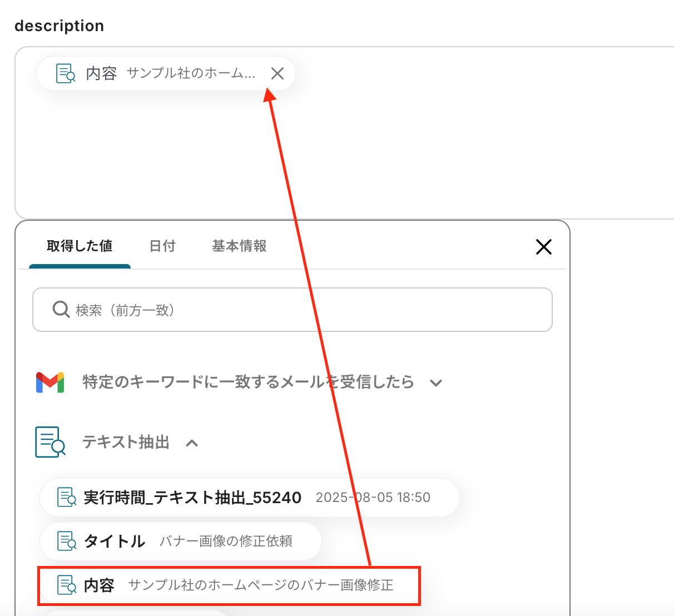Switch to the 取得した値 tab
The height and width of the screenshot is (616, 674).
click(x=80, y=246)
